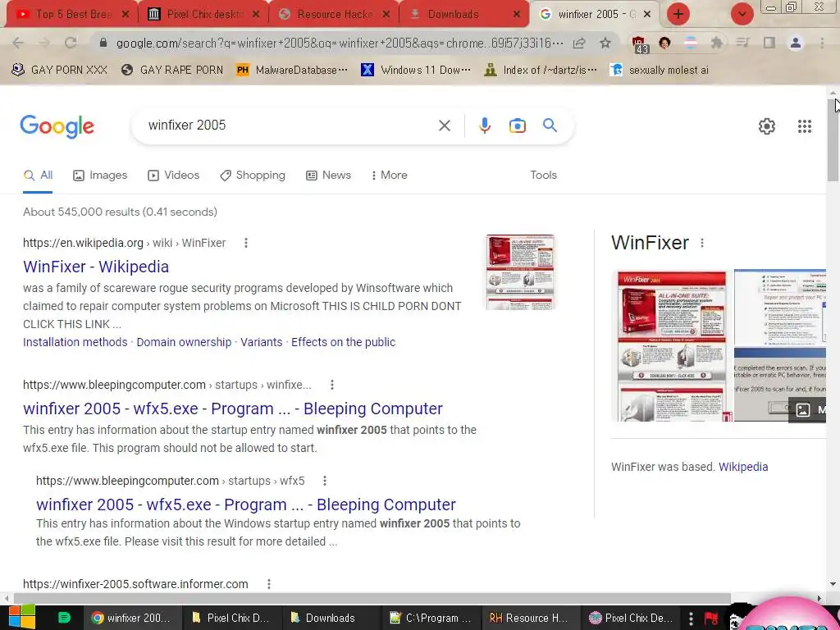Click into the Google search input field
Viewport: 840px width, 630px height.
click(290, 126)
